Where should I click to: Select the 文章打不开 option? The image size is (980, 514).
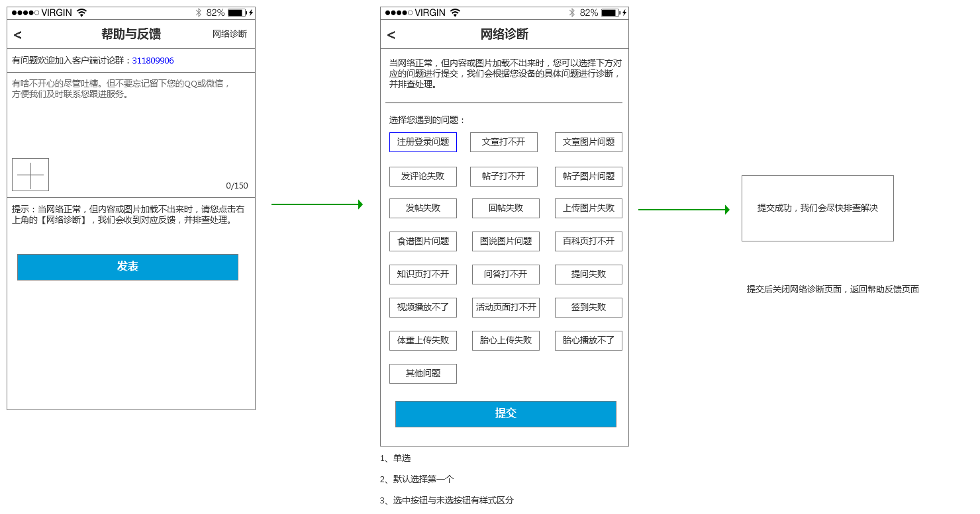[503, 142]
